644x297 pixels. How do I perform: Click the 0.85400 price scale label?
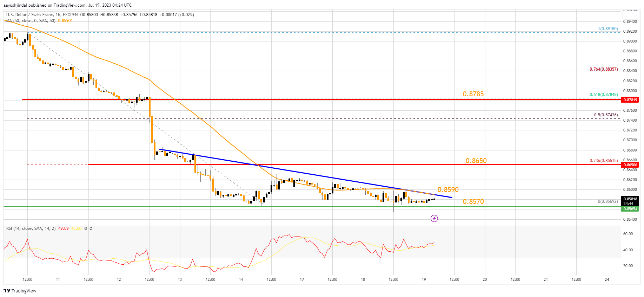630,219
